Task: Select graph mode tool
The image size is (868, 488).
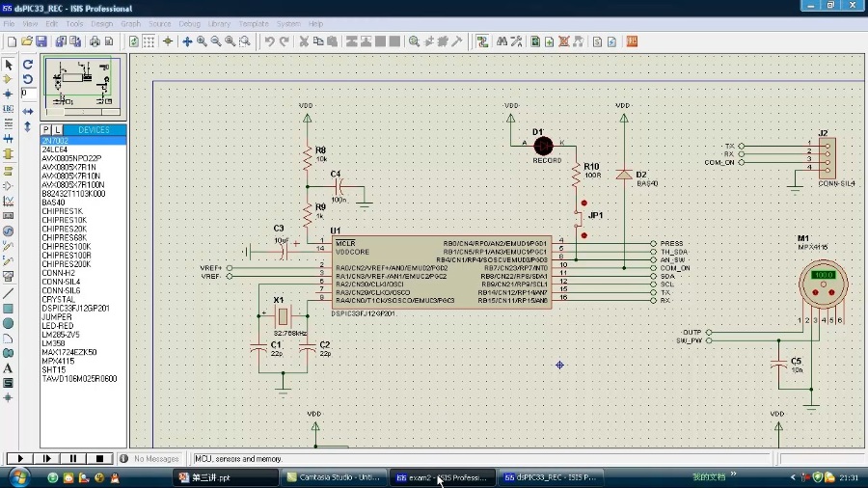Action: pyautogui.click(x=9, y=201)
